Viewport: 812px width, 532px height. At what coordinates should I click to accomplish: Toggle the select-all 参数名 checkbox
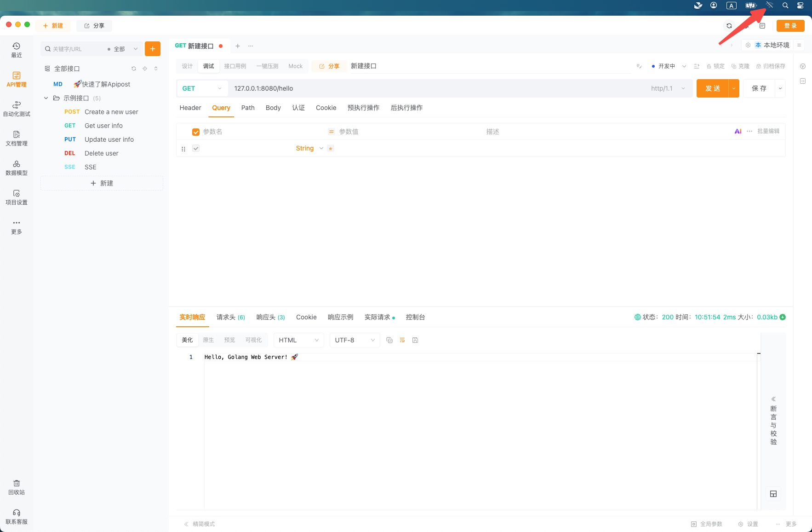[x=196, y=132]
